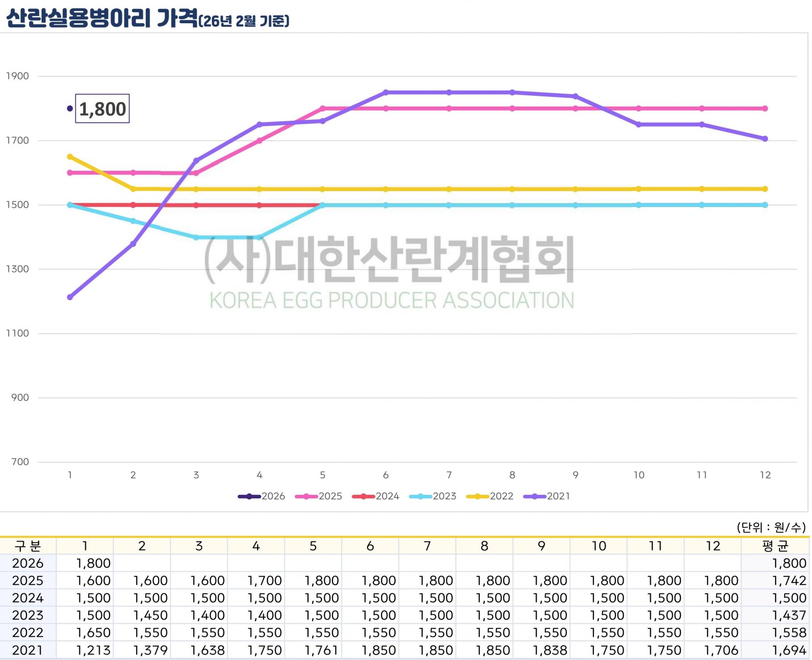Select the 2022 yellow legend entry
Image resolution: width=812 pixels, height=660 pixels.
click(490, 496)
